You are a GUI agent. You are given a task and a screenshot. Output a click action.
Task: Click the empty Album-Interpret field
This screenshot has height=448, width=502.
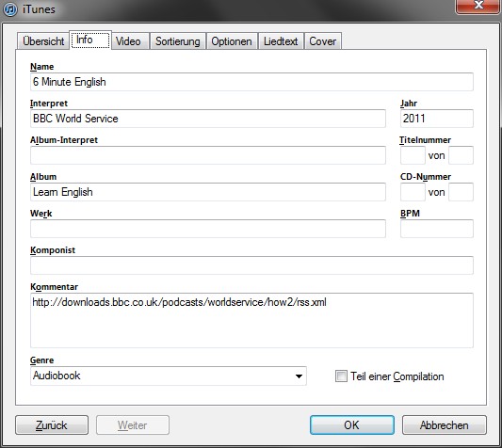pyautogui.click(x=208, y=155)
